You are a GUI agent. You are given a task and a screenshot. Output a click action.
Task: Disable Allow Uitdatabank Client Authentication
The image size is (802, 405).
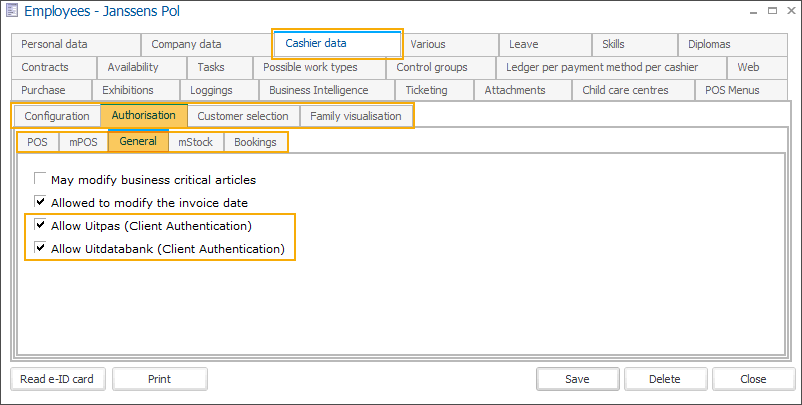coord(41,248)
